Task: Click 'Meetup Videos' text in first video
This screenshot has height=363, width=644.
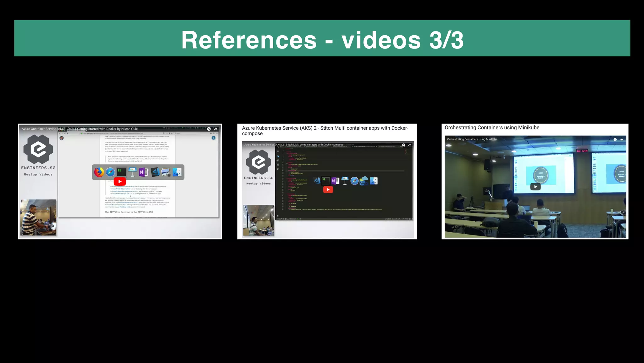Action: [38, 174]
